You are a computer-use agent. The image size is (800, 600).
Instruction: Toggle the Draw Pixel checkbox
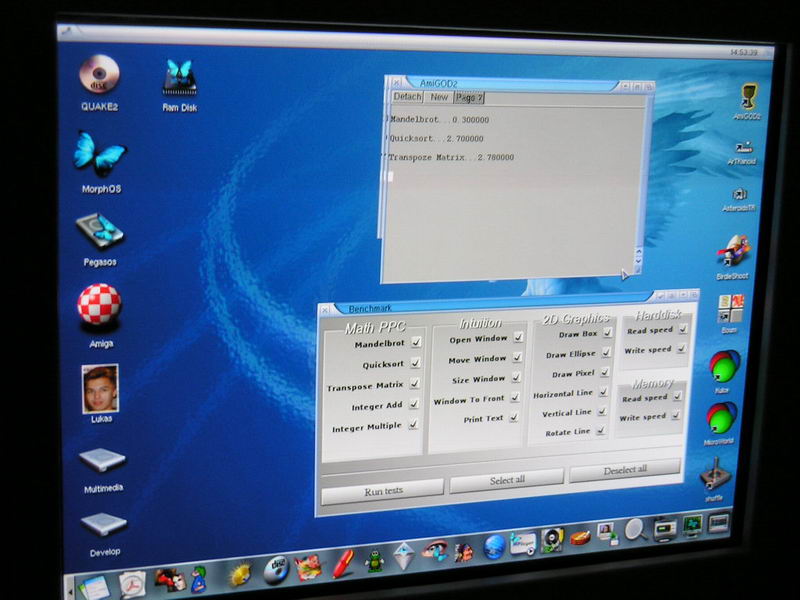[605, 372]
